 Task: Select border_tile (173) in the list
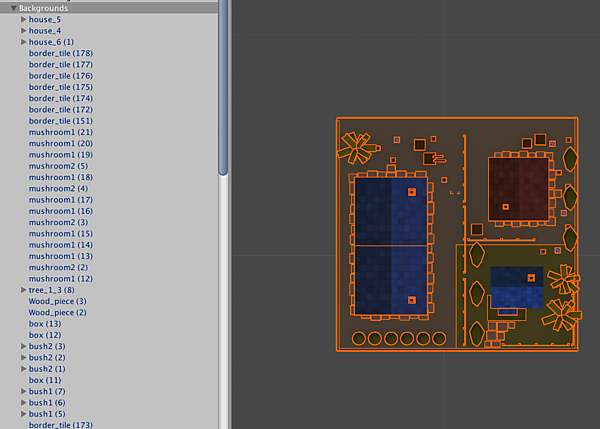(x=60, y=425)
